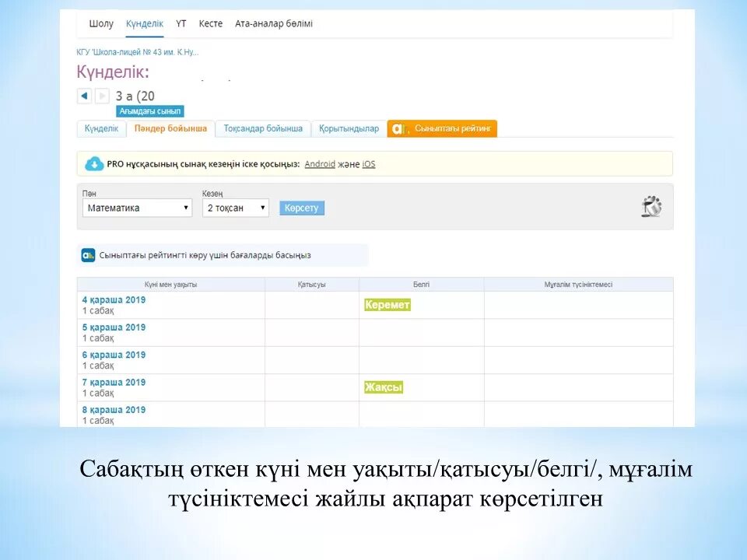
Task: Open the Ата-аналар бөлімі section
Action: point(273,23)
